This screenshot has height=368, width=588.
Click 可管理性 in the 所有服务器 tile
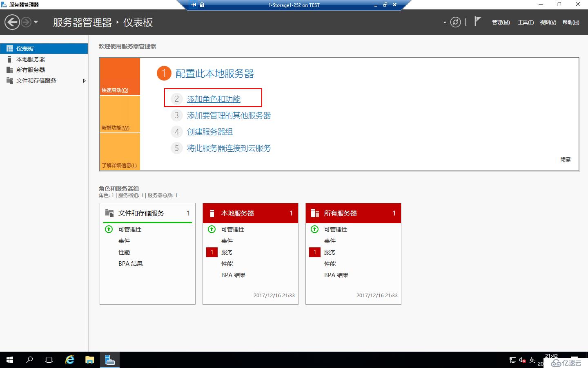click(336, 229)
